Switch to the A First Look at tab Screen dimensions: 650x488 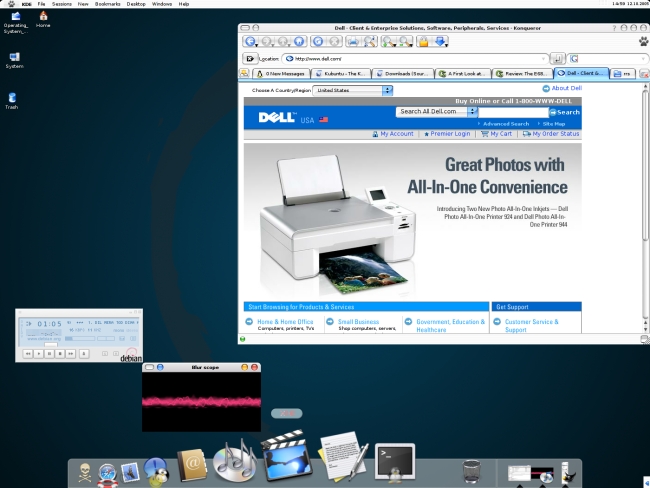(462, 74)
